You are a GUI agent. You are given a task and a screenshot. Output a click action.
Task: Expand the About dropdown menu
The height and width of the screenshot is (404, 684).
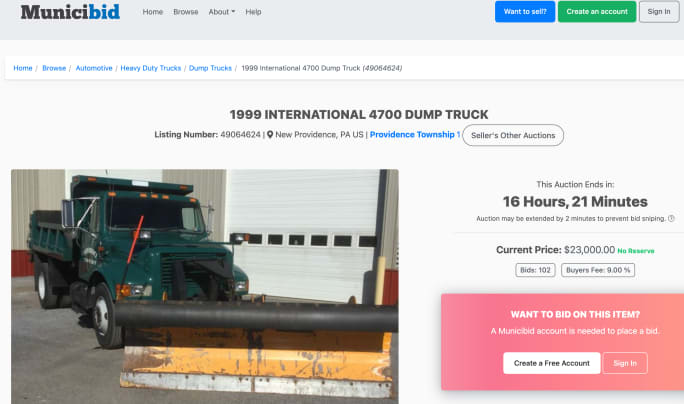(x=221, y=12)
